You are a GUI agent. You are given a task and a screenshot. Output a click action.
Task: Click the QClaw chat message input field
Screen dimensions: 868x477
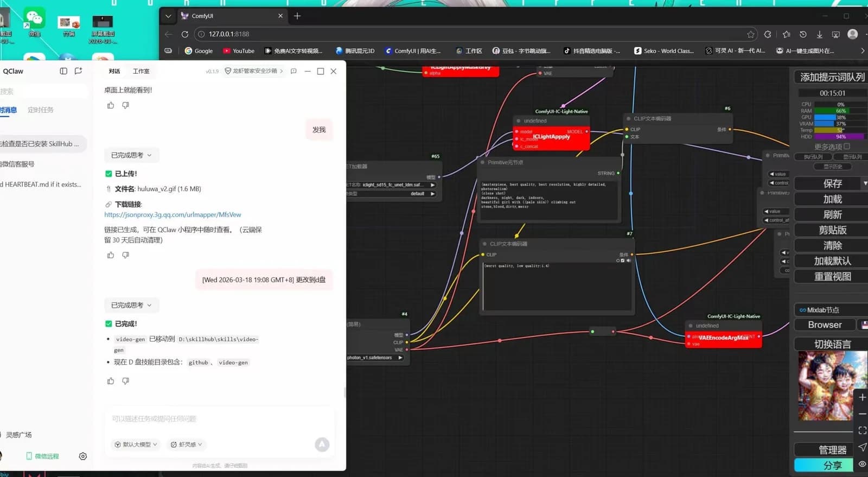coord(218,419)
